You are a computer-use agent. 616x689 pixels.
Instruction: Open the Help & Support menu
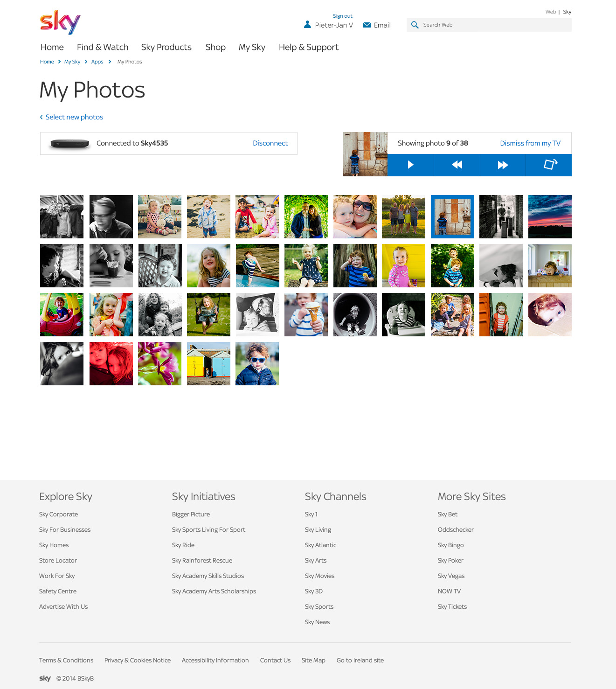pyautogui.click(x=309, y=47)
